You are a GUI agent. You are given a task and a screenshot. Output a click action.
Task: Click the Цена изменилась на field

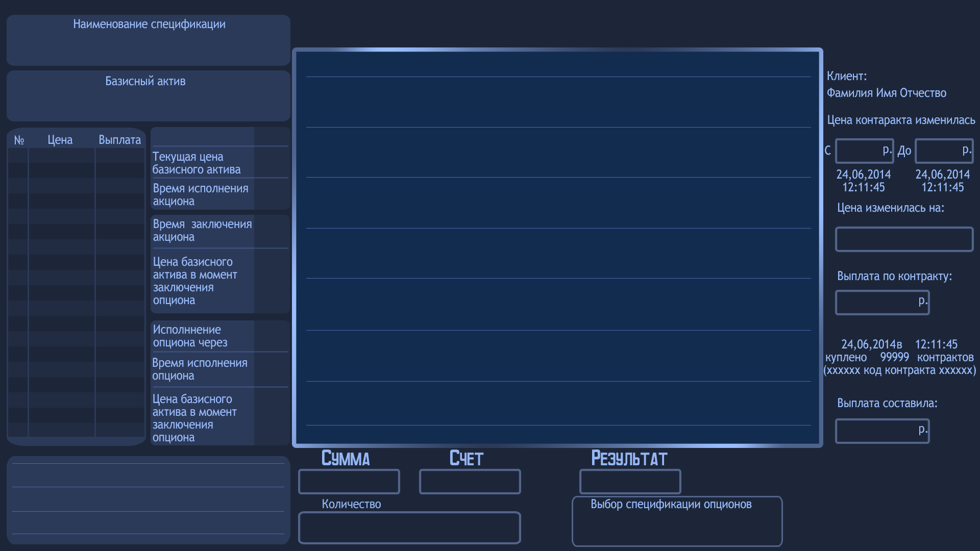[x=904, y=239]
